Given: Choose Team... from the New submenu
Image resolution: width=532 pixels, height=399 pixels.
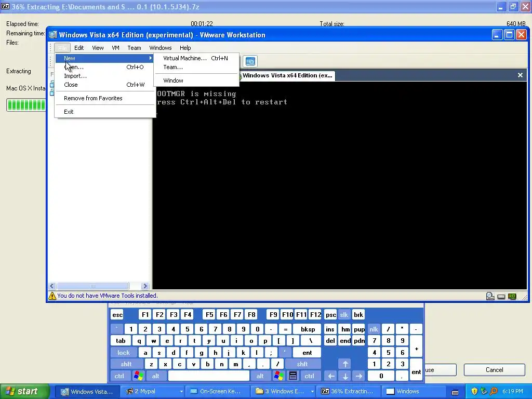Looking at the screenshot, I should [196, 67].
